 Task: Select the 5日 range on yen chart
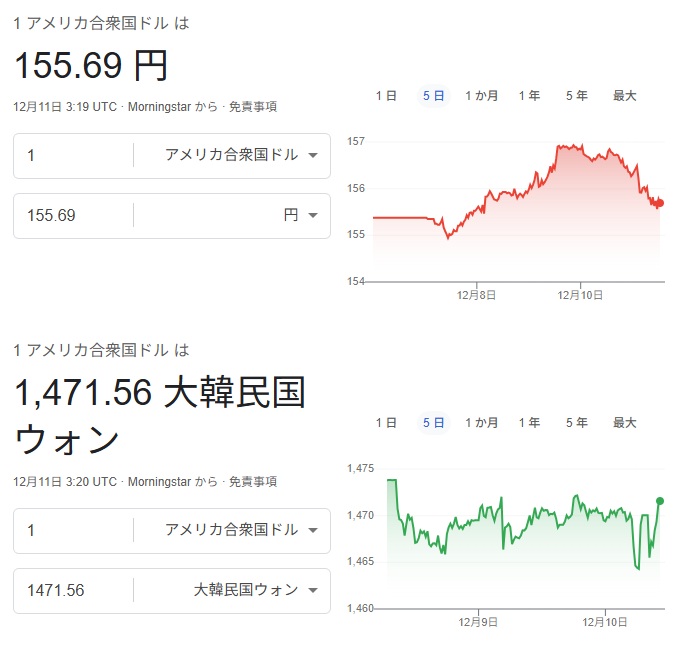pos(433,96)
